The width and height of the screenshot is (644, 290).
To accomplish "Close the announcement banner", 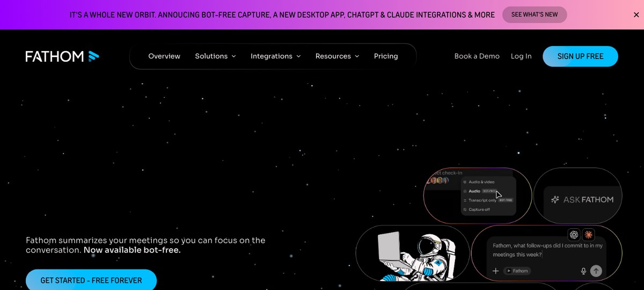I will click(x=636, y=15).
